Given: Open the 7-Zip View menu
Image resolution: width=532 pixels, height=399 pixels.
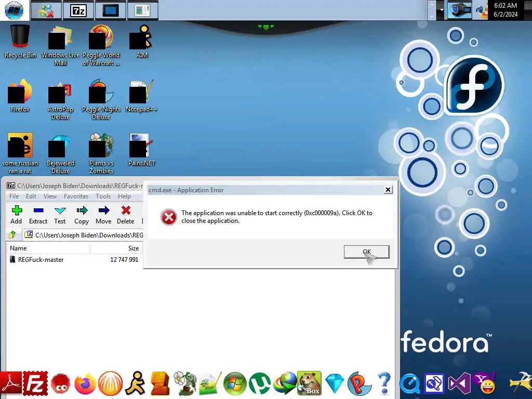Looking at the screenshot, I should pyautogui.click(x=50, y=196).
